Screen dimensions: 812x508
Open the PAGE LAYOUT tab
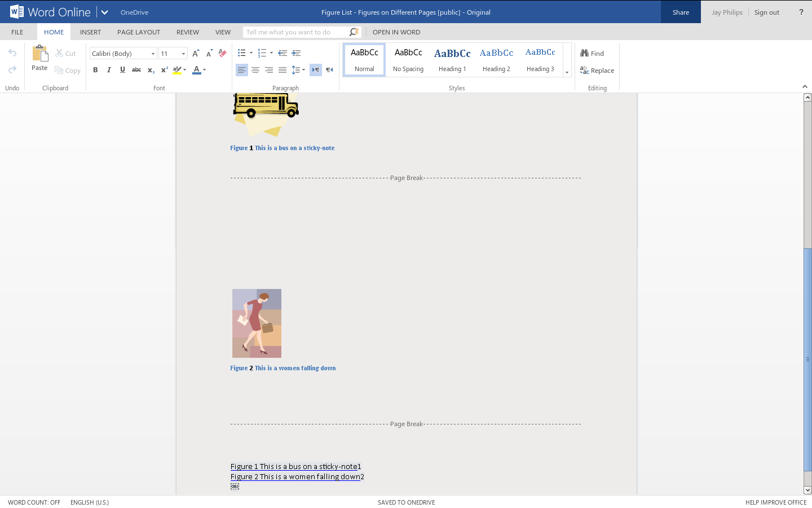point(139,32)
